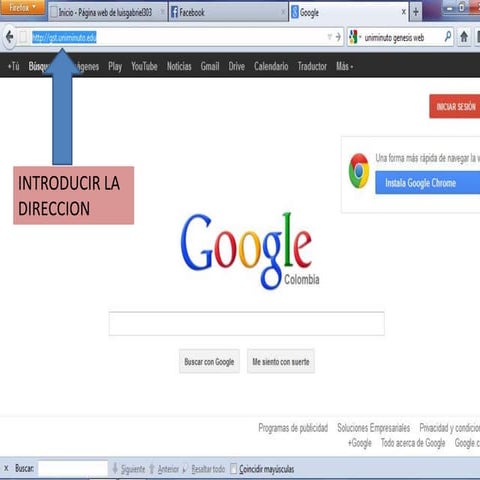Click the Google tab favicon
The height and width of the screenshot is (480, 480).
295,12
